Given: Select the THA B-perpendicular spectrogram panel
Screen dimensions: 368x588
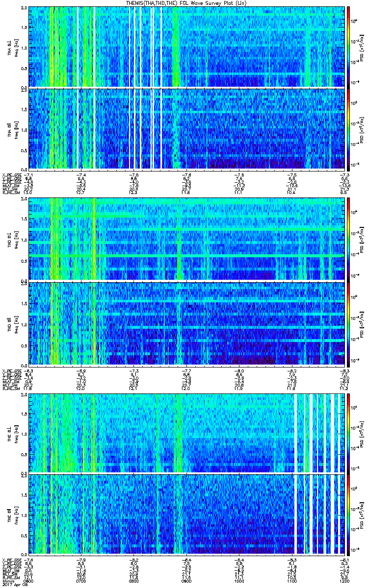Looking at the screenshot, I should (x=187, y=47).
